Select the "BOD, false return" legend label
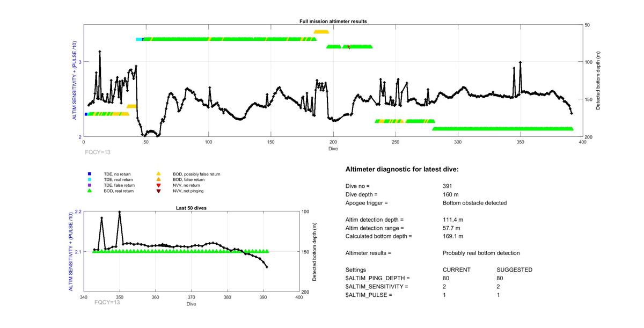Image resolution: width=644 pixels, height=328 pixels. (188, 179)
